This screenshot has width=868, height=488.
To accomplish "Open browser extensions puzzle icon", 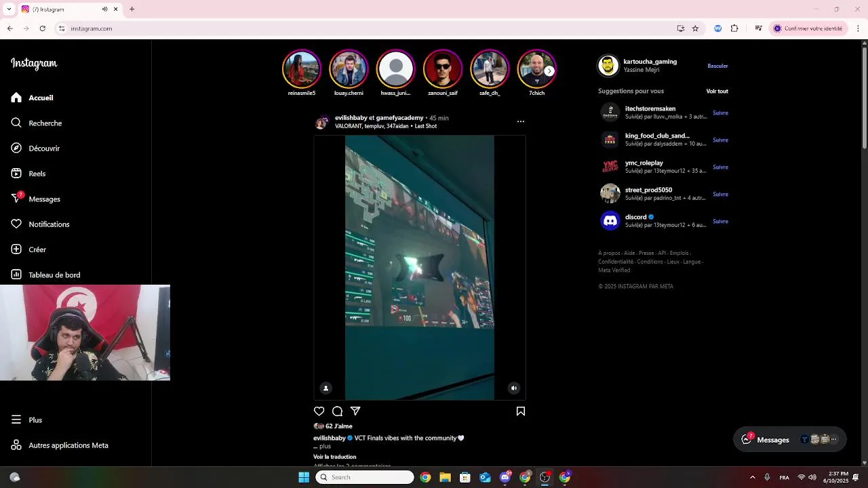I will (734, 28).
